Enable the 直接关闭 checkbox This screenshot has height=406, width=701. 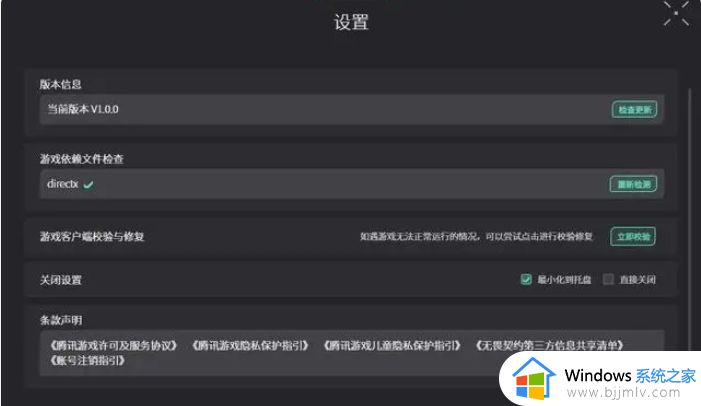pos(608,279)
